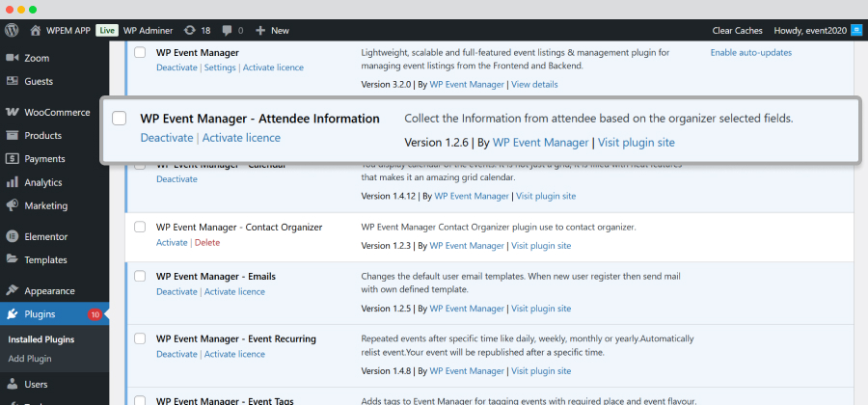Image resolution: width=868 pixels, height=405 pixels.
Task: Check the Attendee Information plugin checkbox
Action: (x=119, y=119)
